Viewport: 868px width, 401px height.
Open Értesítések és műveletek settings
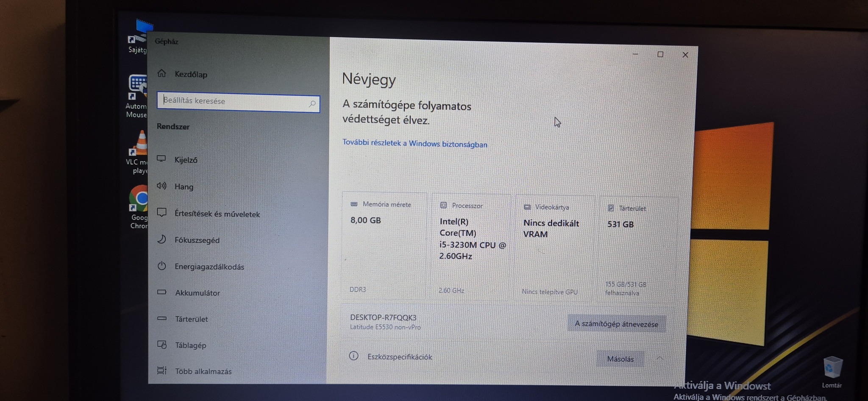click(x=208, y=213)
